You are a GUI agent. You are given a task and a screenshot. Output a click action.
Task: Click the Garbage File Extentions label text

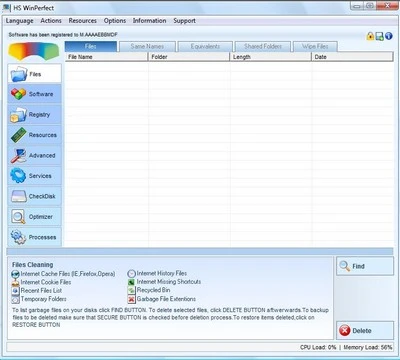click(166, 299)
